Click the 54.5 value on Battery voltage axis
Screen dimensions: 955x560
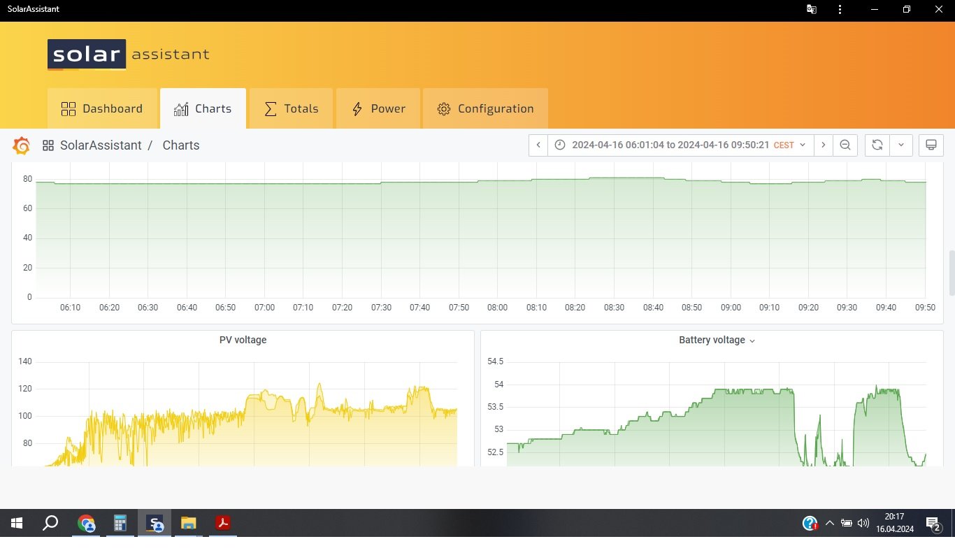click(496, 361)
